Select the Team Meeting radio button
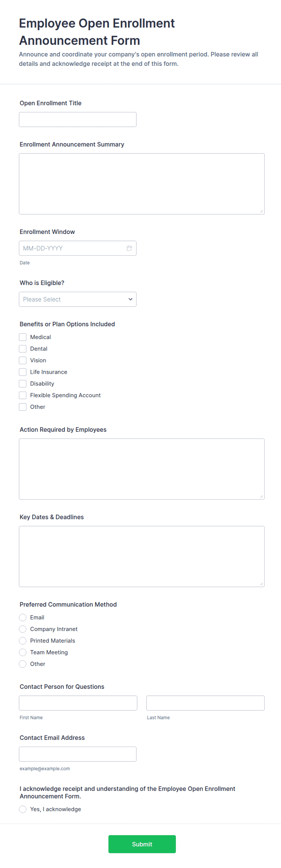 pos(23,652)
